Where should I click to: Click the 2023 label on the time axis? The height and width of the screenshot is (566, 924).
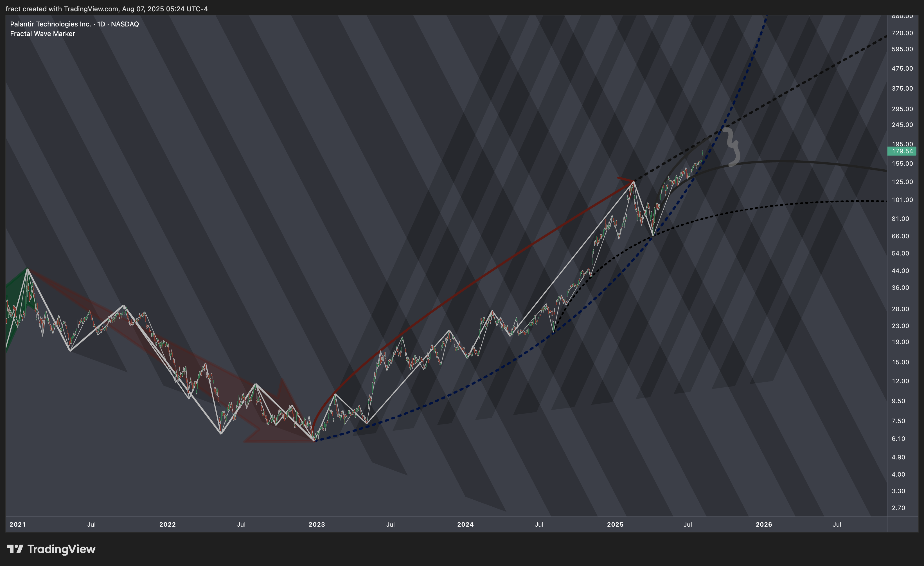click(x=317, y=524)
